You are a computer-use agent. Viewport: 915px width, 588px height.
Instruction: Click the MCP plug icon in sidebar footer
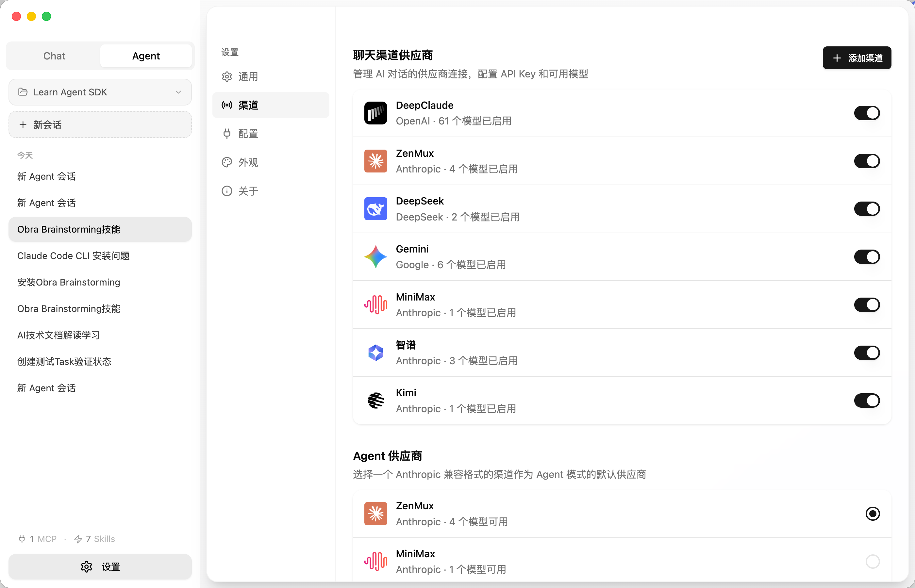pos(22,539)
